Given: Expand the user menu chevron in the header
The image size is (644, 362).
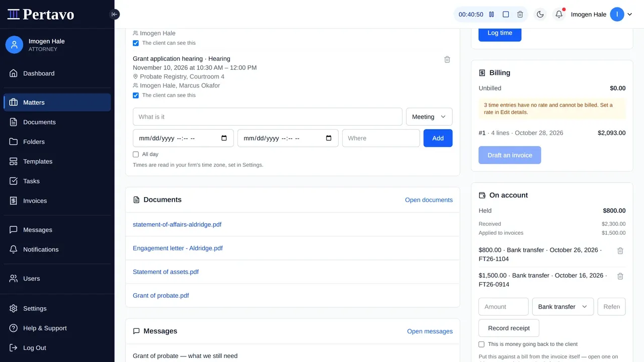Looking at the screenshot, I should point(629,15).
